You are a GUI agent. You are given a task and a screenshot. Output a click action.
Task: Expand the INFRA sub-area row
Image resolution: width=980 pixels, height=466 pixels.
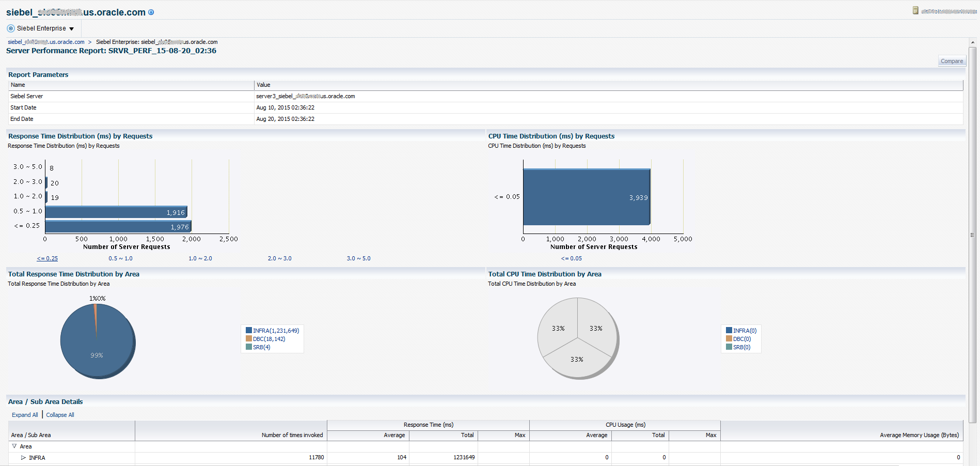23,457
